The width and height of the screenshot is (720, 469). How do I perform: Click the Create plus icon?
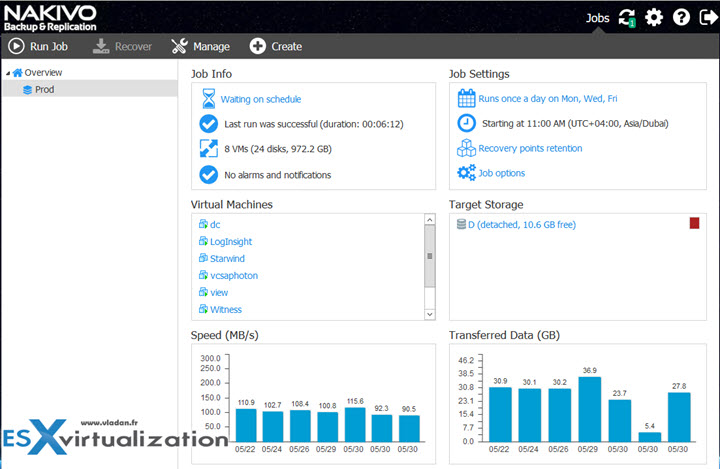tap(258, 46)
